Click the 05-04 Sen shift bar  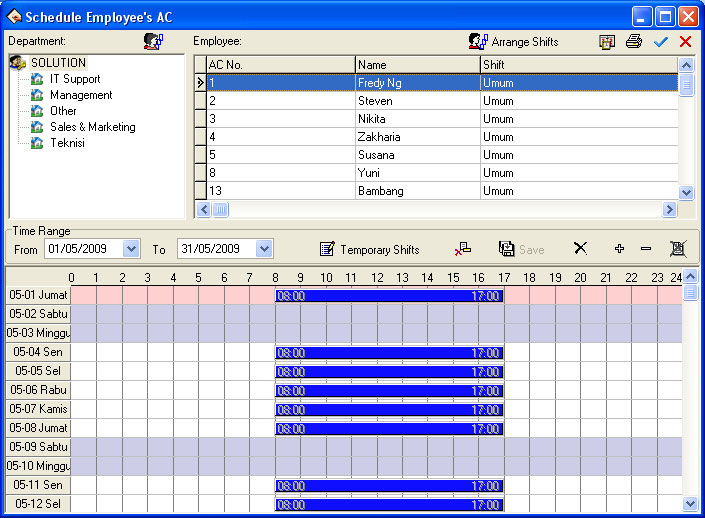[x=389, y=353]
